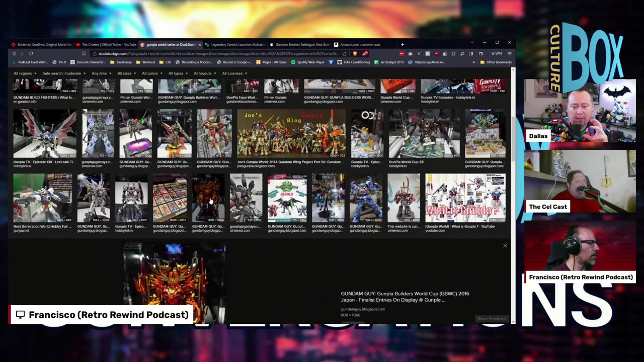Open the Brave Rewards triangle icon
The image size is (644, 362).
[365, 53]
